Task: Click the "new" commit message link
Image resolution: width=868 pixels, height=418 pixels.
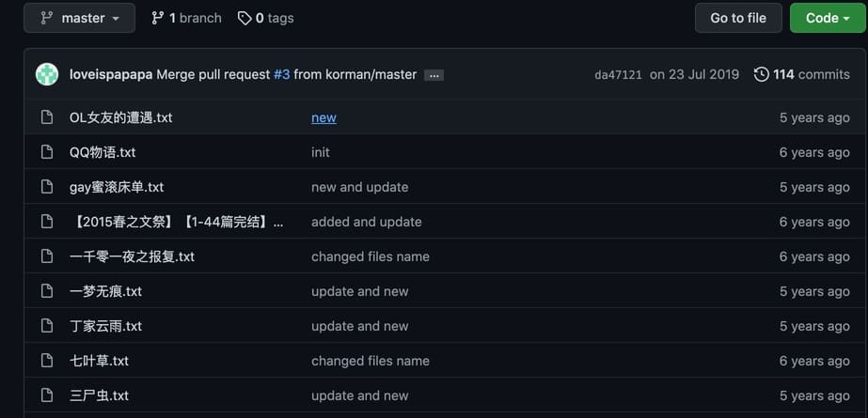Action: [x=324, y=117]
